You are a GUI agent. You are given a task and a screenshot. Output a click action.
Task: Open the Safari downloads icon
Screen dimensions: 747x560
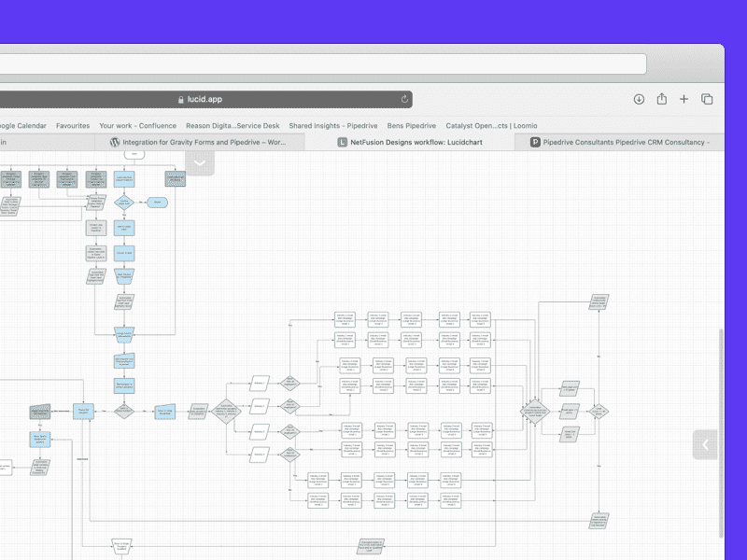639,99
